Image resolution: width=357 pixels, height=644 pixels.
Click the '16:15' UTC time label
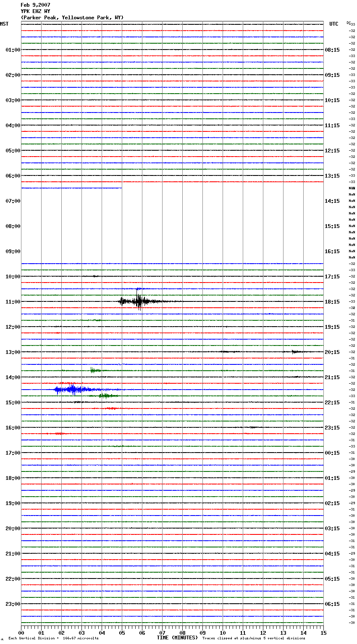point(332,251)
